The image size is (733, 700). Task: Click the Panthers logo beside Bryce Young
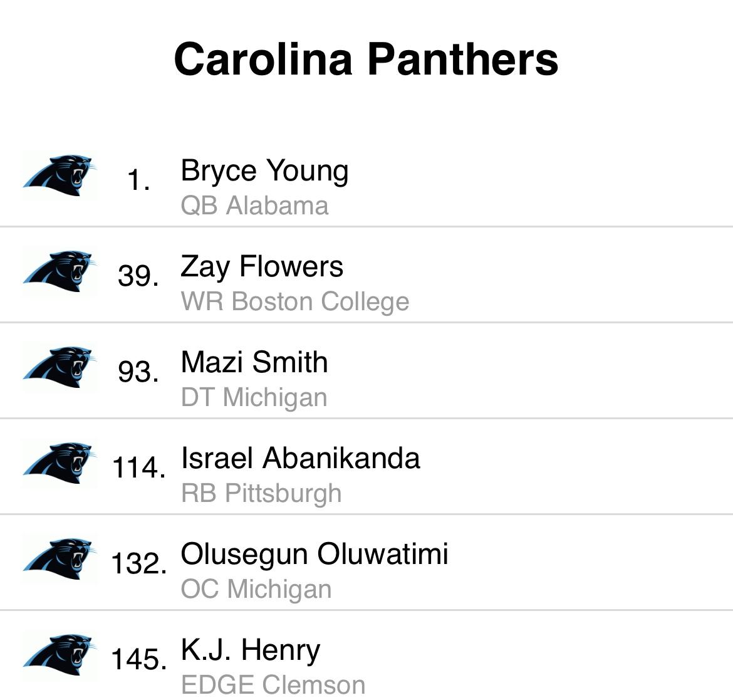(60, 175)
